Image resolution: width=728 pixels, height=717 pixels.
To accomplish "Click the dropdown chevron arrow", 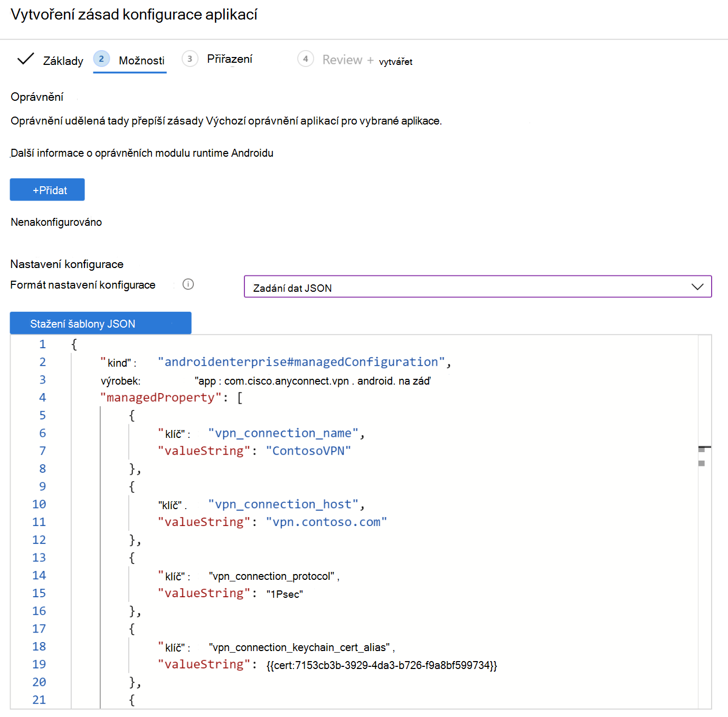I will click(697, 287).
